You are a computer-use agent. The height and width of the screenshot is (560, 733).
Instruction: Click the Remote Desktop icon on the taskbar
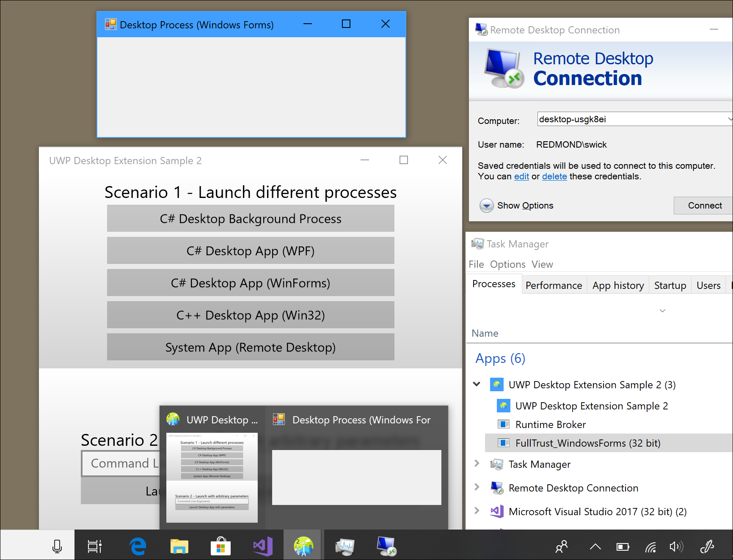(386, 546)
